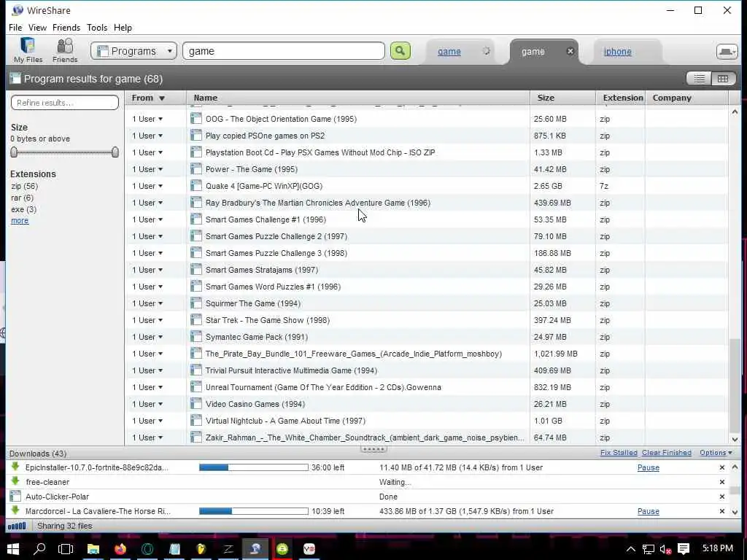Open downloads Options dropdown
Screen dimensions: 747x560
pos(716,452)
